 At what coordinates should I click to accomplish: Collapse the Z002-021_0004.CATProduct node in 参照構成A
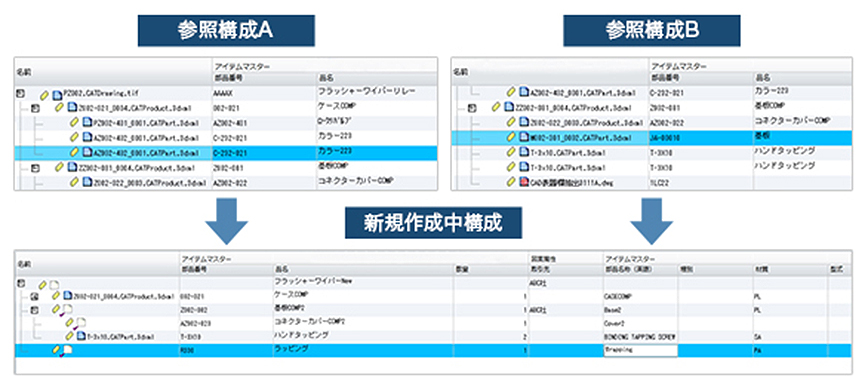35,108
